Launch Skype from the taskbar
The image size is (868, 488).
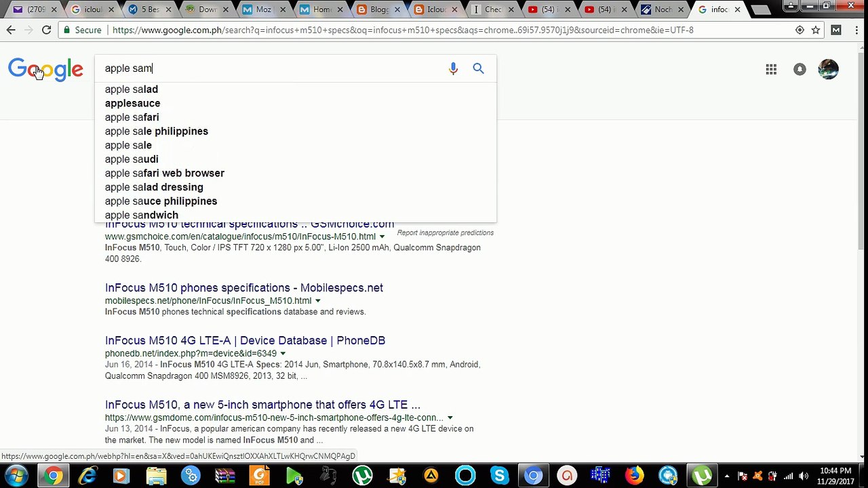point(500,476)
